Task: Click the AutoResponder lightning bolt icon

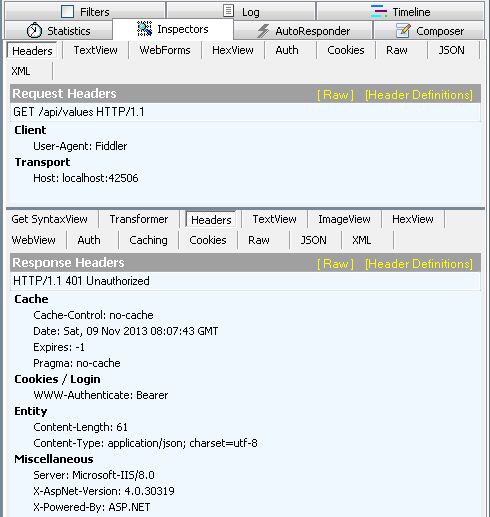Action: (x=263, y=31)
